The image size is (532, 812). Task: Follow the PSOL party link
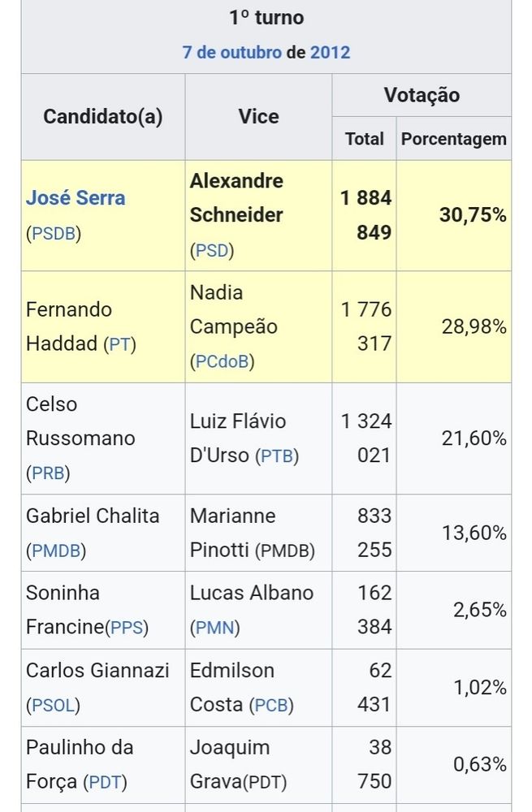(x=55, y=705)
